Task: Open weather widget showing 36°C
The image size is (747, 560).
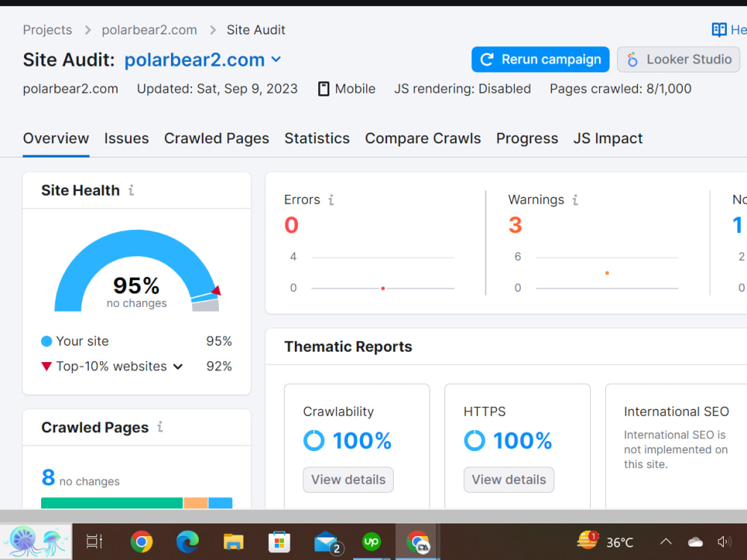Action: (605, 541)
